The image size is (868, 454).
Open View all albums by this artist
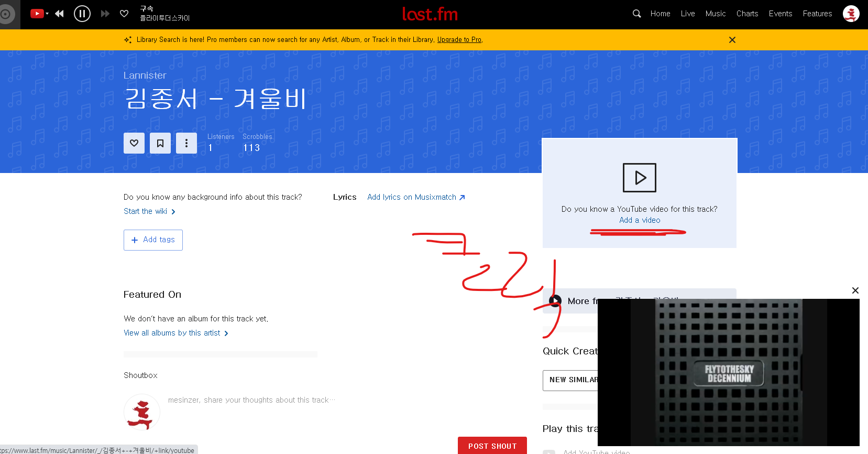176,333
